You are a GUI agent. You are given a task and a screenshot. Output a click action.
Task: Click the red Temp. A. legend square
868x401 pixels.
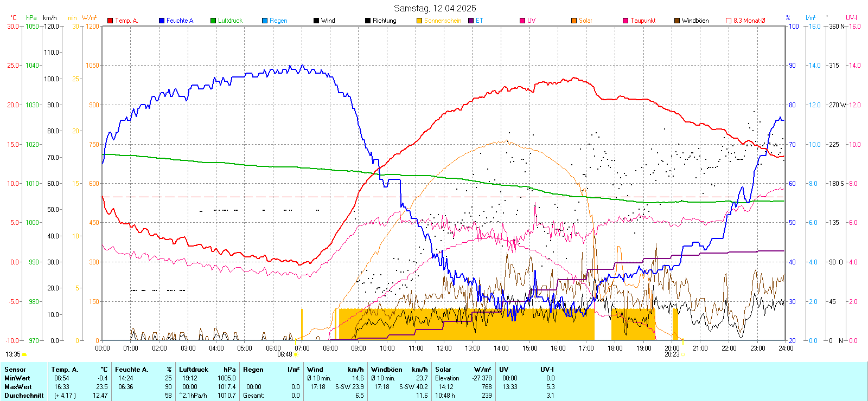(110, 21)
